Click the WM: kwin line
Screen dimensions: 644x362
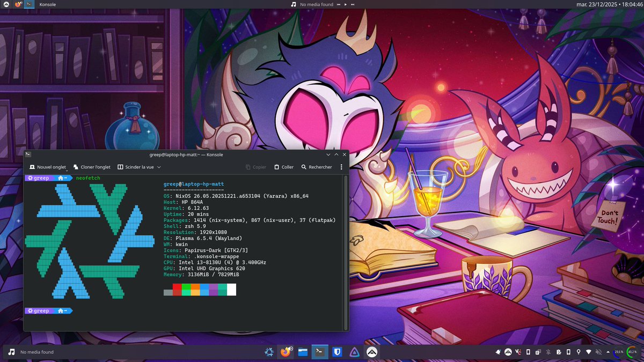pyautogui.click(x=175, y=244)
